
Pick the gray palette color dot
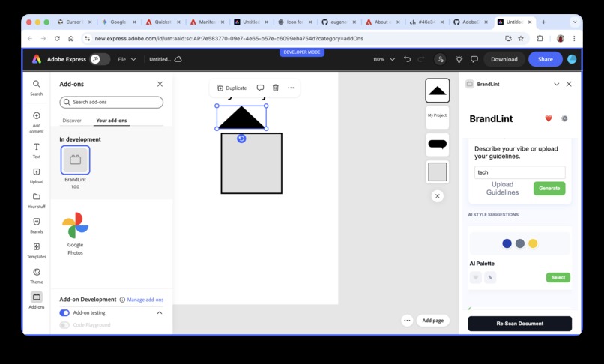coord(519,243)
